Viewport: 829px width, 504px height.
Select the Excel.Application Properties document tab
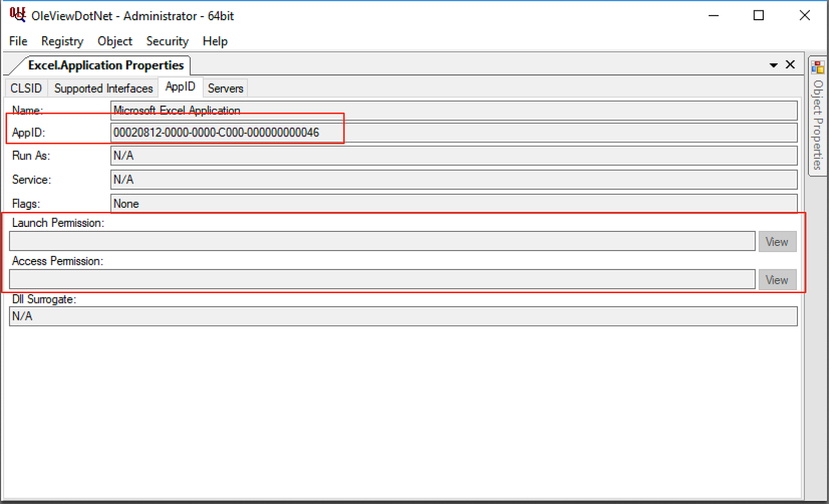tap(106, 65)
